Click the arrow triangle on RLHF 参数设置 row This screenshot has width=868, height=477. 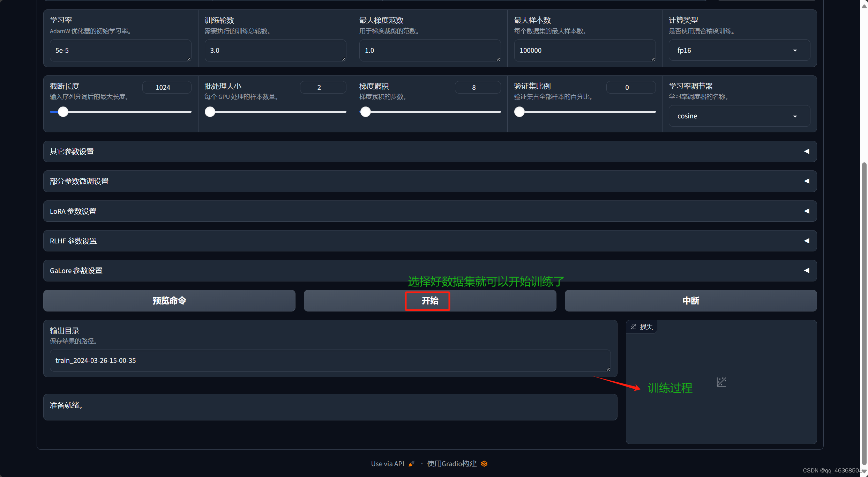tap(807, 241)
